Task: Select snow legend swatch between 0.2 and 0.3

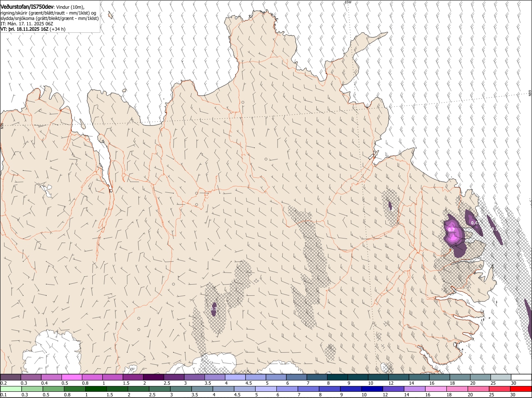Action: (10, 377)
